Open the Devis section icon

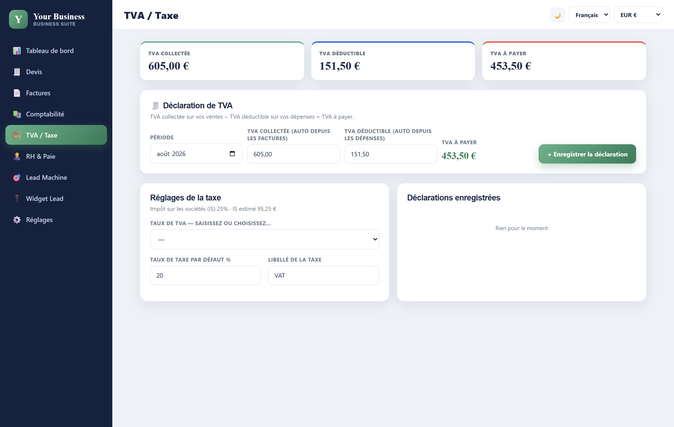(x=17, y=72)
